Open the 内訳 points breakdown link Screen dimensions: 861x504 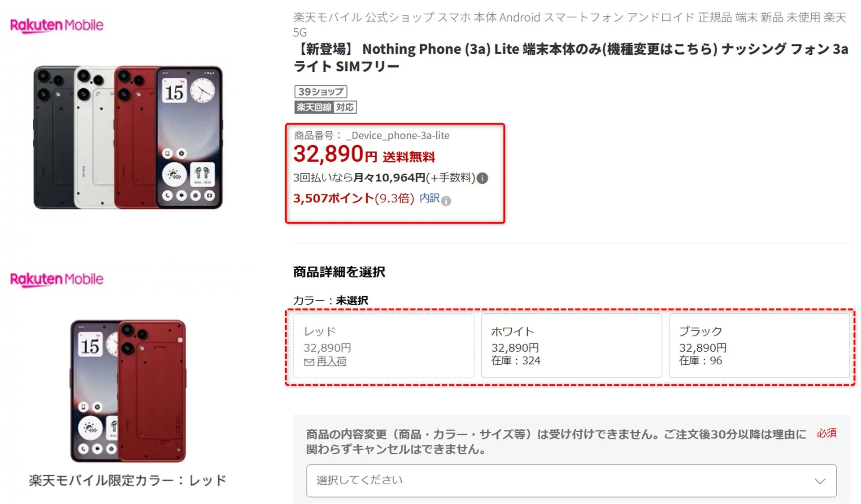coord(429,198)
